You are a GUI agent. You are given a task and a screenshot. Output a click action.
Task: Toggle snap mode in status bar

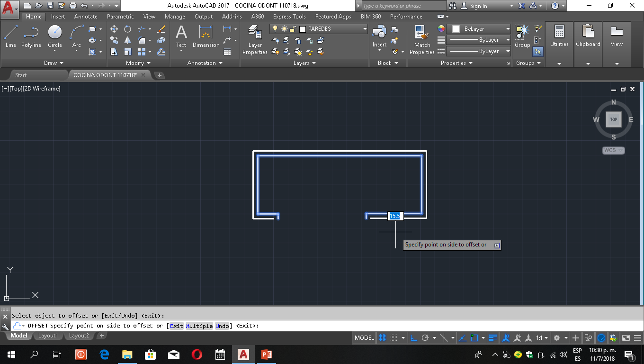[394, 338]
